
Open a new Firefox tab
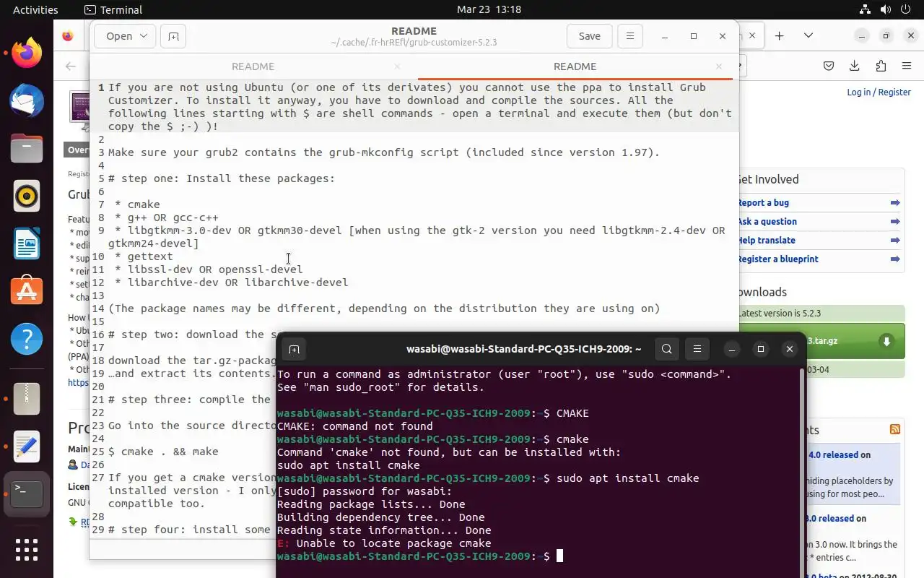pos(780,35)
